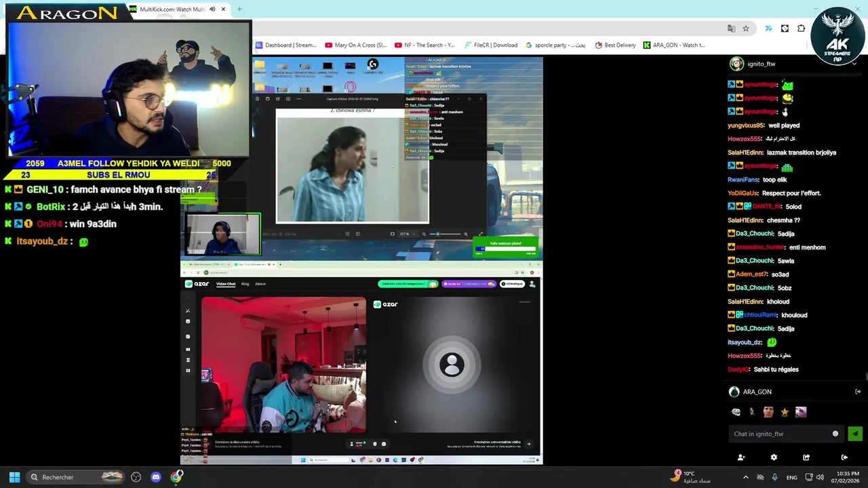Select the Video Chat tab on Azar
Screen dimensions: 868x488
(226, 284)
